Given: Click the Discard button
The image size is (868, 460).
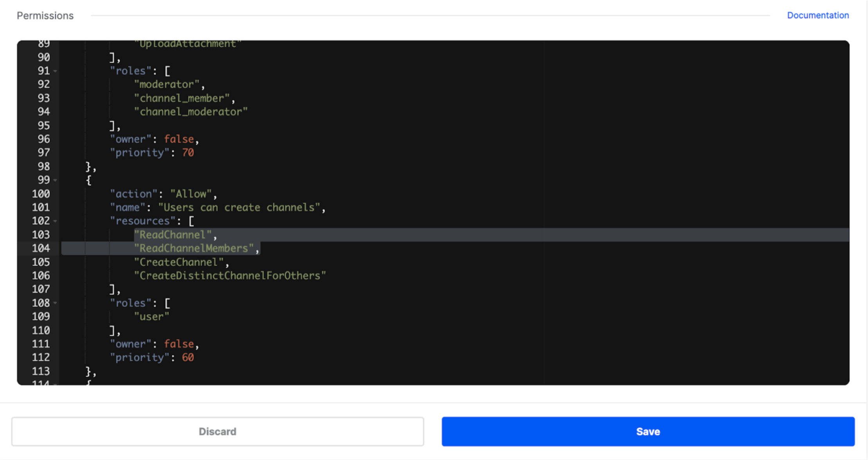Looking at the screenshot, I should point(217,431).
